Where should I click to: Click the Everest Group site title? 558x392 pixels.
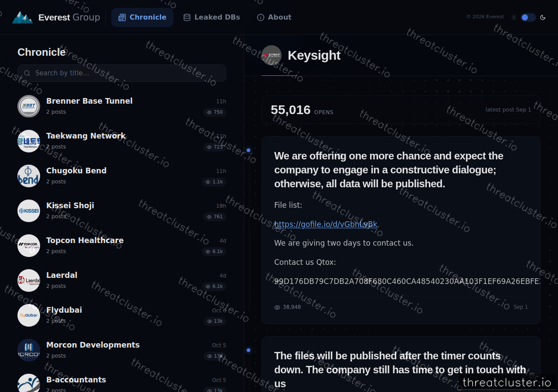point(69,17)
